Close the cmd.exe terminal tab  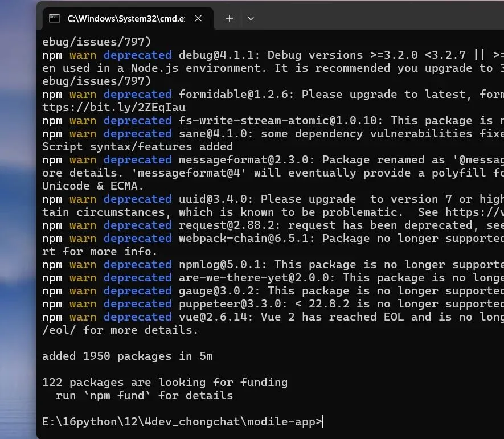pyautogui.click(x=198, y=19)
